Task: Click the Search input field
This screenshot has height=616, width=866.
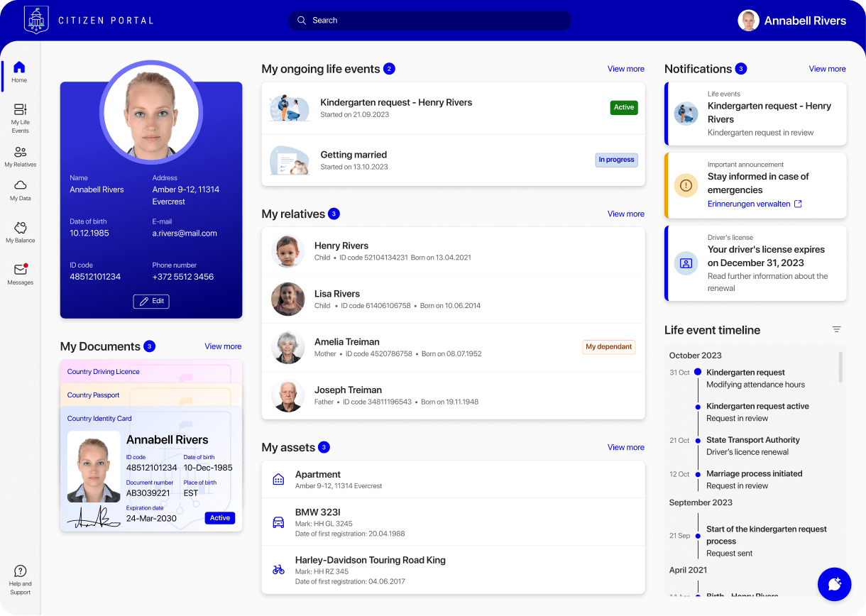Action: [429, 21]
